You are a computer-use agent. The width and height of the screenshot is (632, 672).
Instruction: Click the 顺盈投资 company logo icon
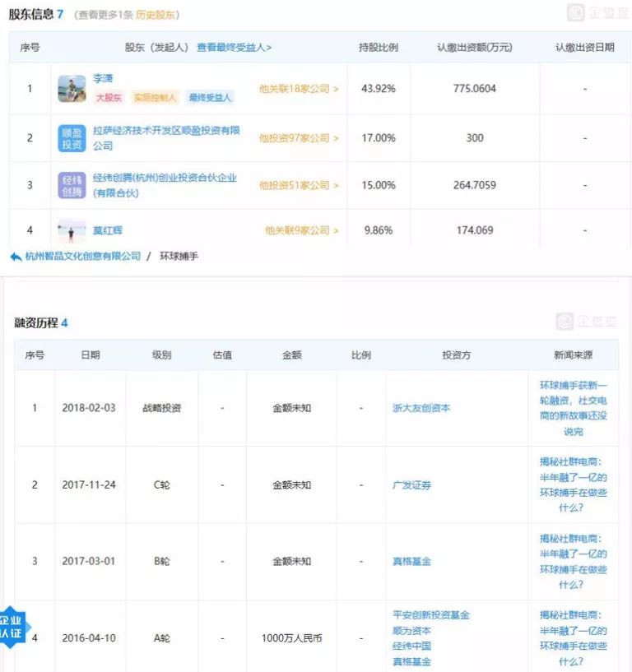coord(72,138)
